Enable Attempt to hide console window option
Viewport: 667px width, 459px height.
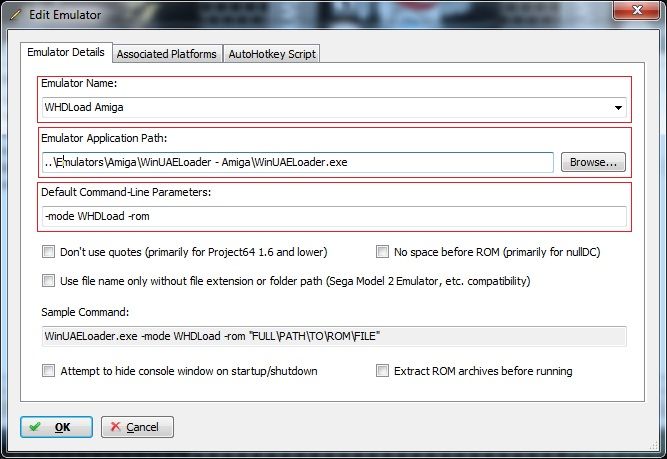coord(48,371)
